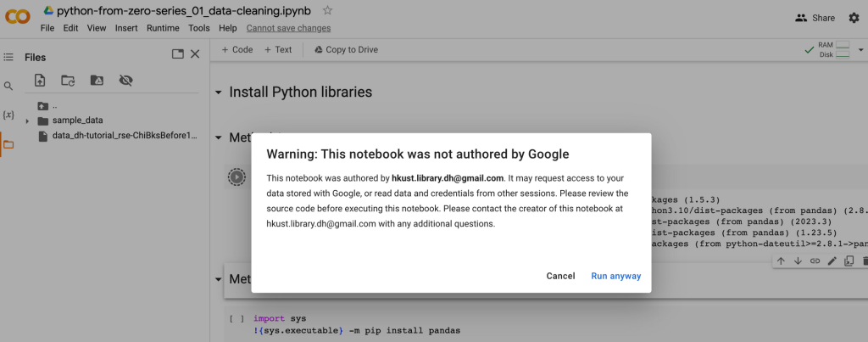The width and height of the screenshot is (868, 342).
Task: Refresh the Files panel folder listing
Action: (68, 81)
